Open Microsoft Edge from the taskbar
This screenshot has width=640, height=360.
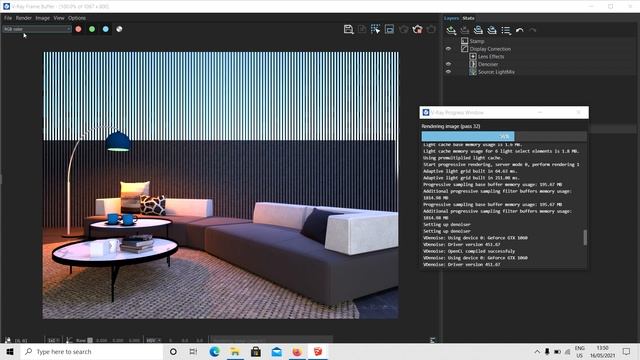tap(214, 352)
